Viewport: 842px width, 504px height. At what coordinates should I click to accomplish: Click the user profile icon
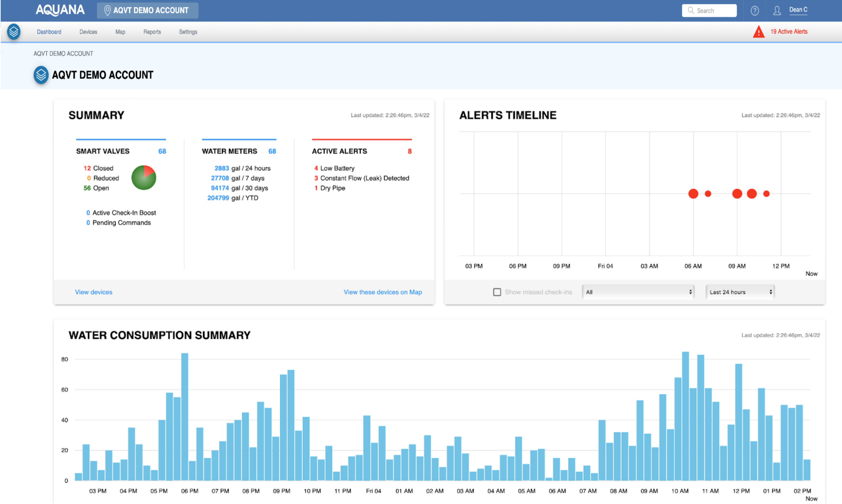tap(777, 11)
